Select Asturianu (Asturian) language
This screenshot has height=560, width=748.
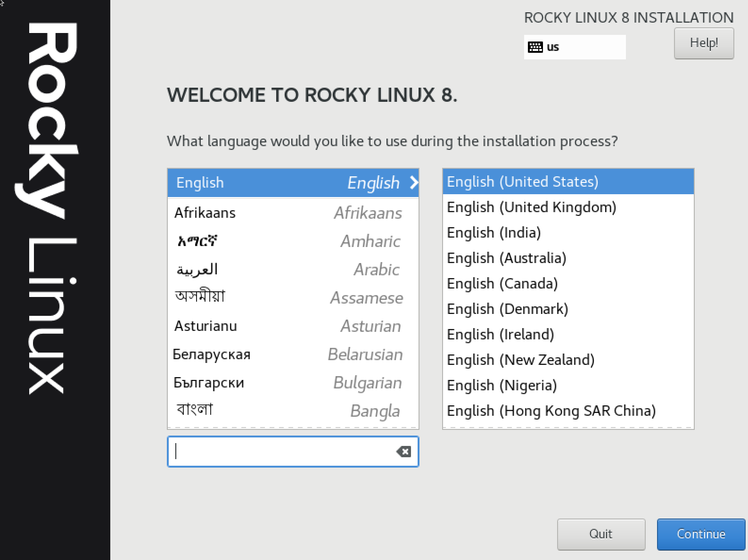(293, 326)
